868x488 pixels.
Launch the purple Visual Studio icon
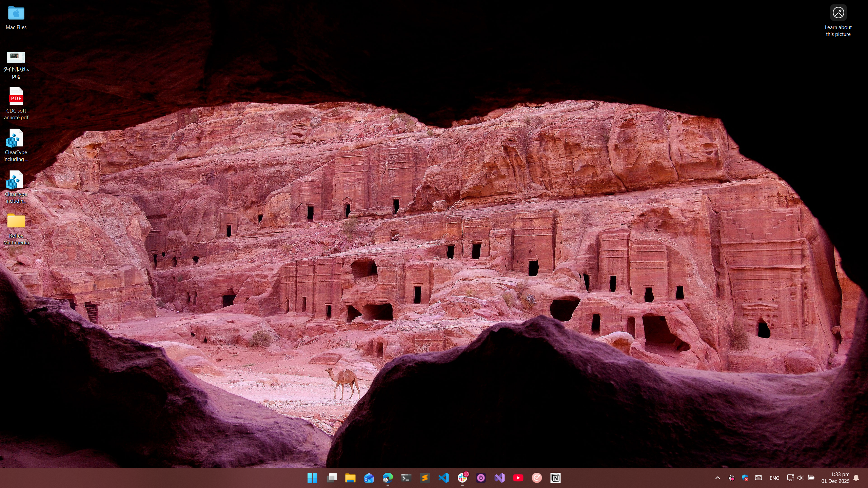pos(499,478)
